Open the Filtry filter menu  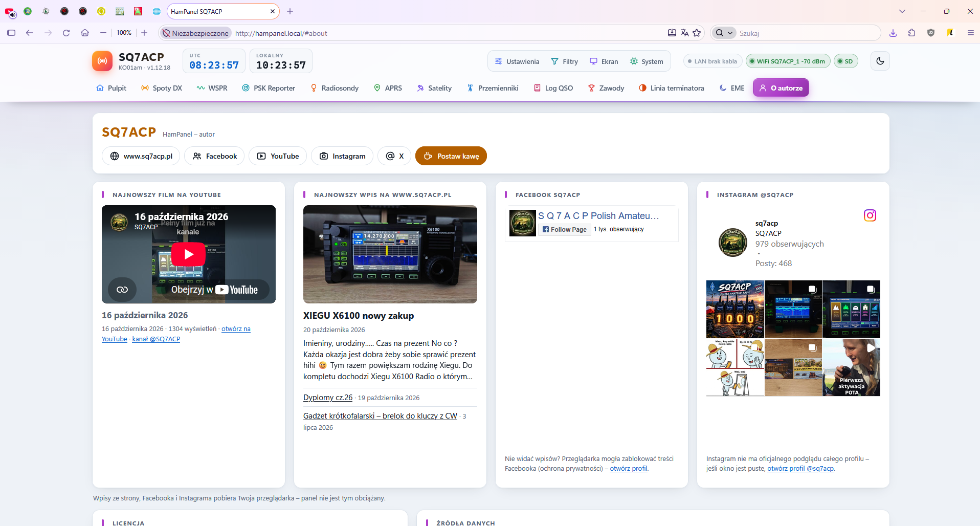[564, 61]
